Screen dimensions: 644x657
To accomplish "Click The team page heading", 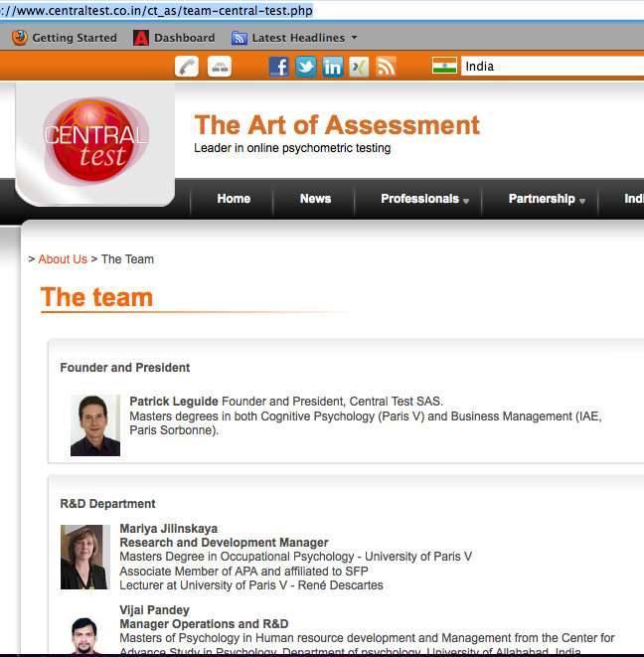I will point(96,297).
